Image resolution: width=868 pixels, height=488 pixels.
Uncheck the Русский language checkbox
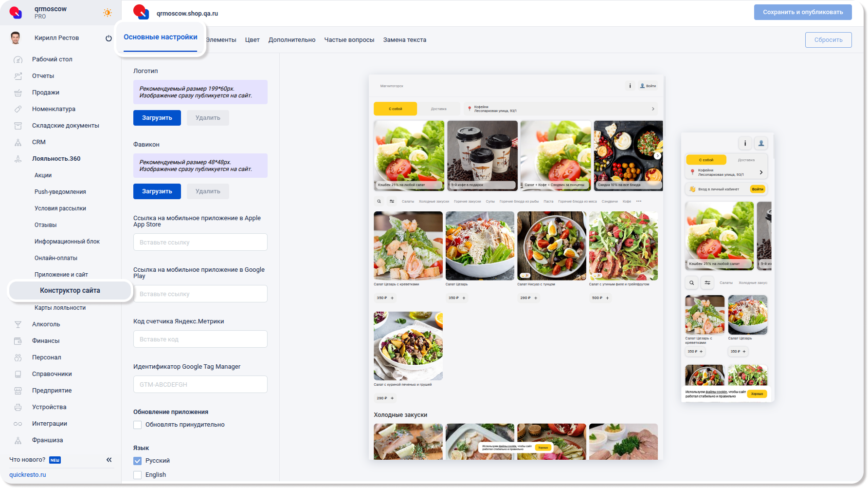point(138,461)
